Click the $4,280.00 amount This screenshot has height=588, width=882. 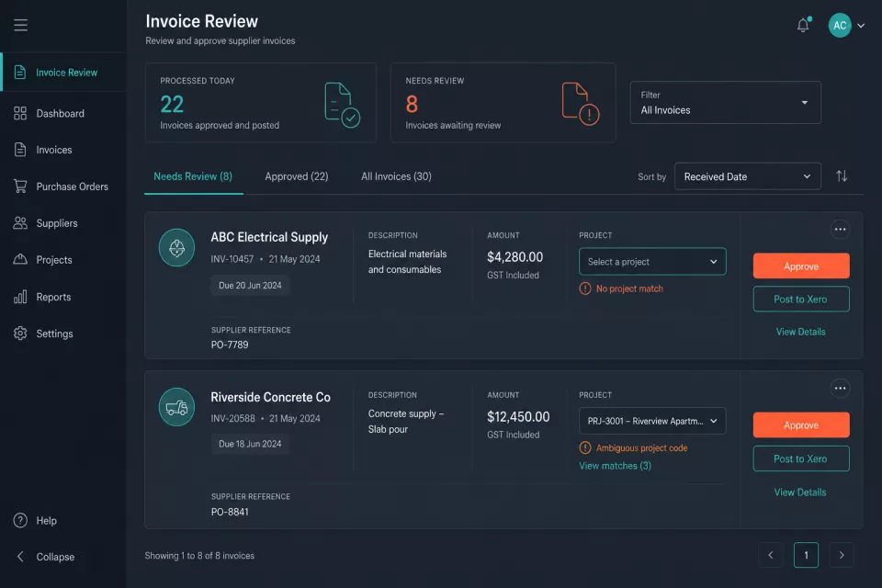coord(514,257)
